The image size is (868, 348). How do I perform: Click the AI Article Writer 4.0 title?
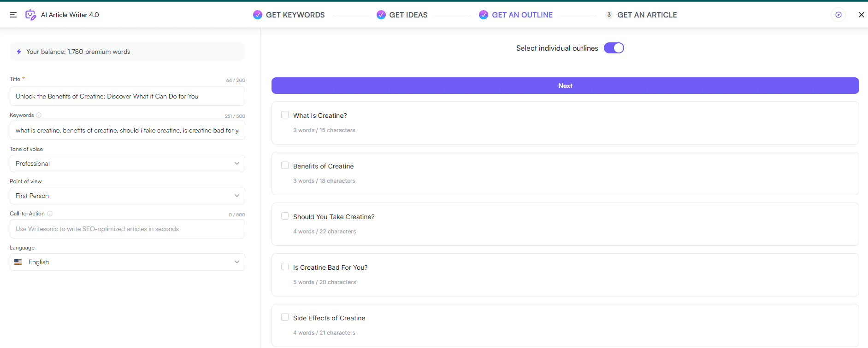[x=70, y=15]
